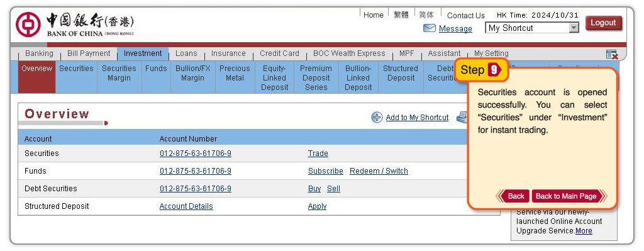The width and height of the screenshot is (644, 251).
Task: Open the Investment tab
Action: coord(143,54)
